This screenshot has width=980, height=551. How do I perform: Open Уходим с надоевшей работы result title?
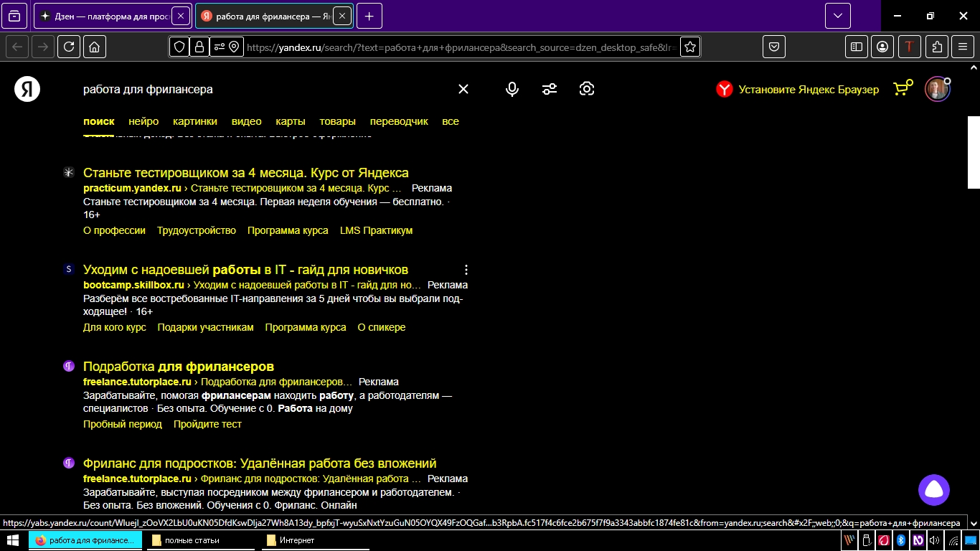point(245,270)
